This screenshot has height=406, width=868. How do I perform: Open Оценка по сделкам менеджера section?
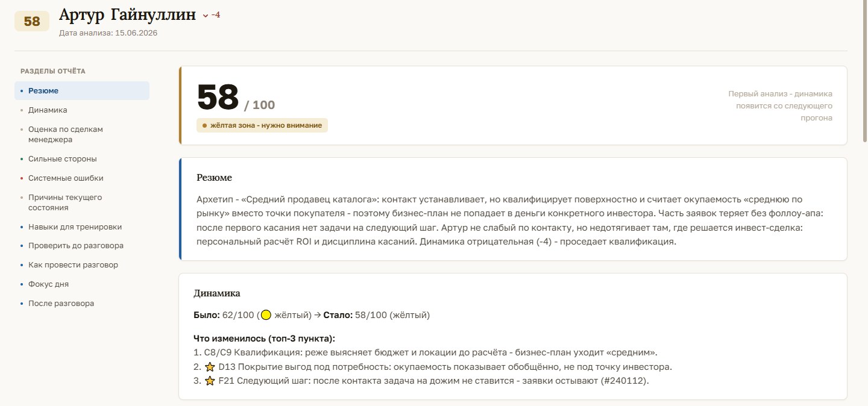click(82, 134)
